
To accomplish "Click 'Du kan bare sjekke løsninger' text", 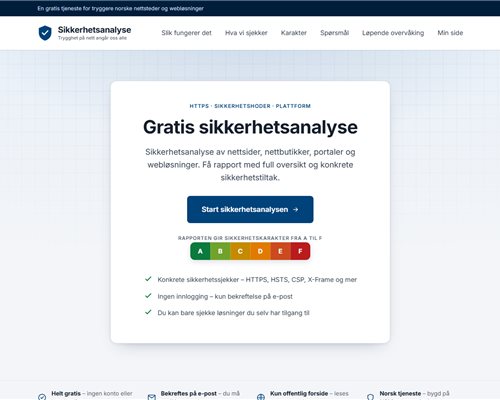I will 233,313.
